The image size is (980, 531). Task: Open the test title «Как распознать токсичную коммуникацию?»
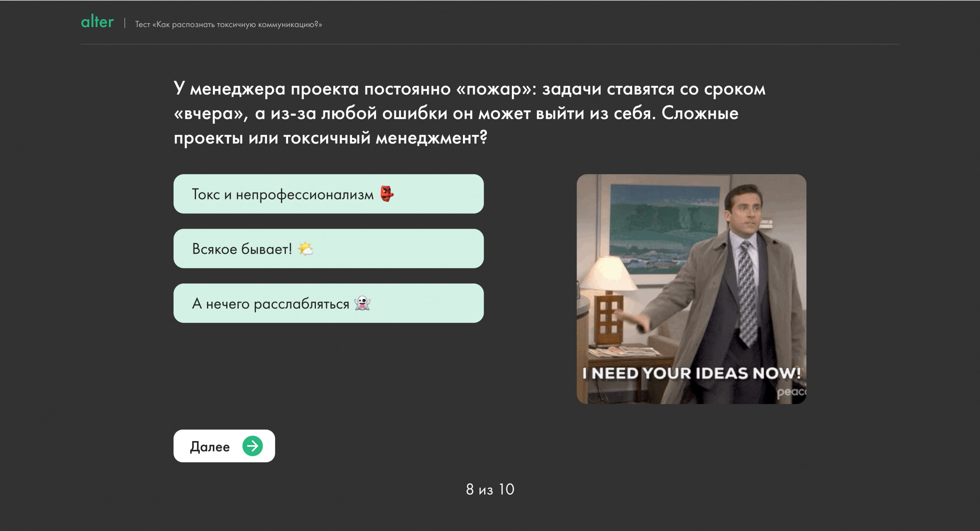point(229,24)
